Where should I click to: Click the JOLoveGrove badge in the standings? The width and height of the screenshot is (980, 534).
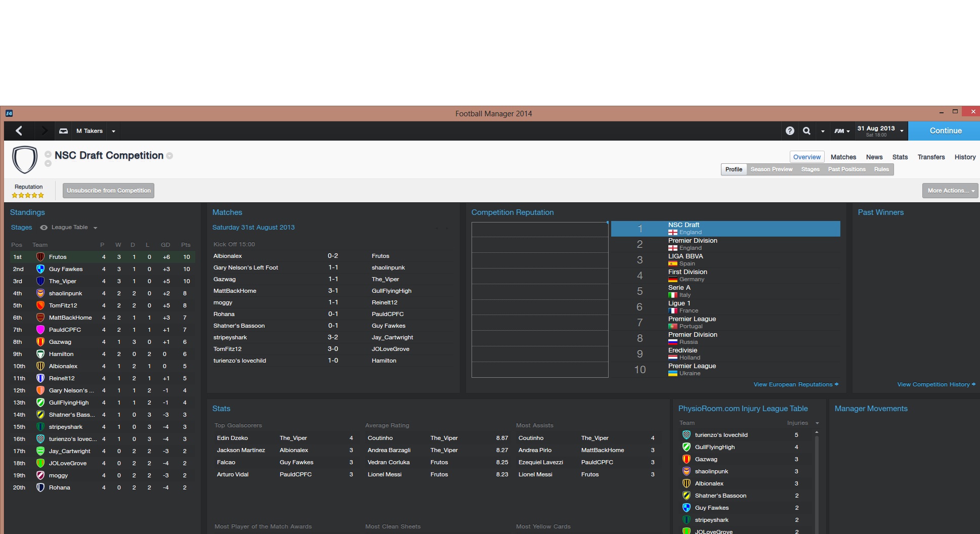pyautogui.click(x=40, y=463)
